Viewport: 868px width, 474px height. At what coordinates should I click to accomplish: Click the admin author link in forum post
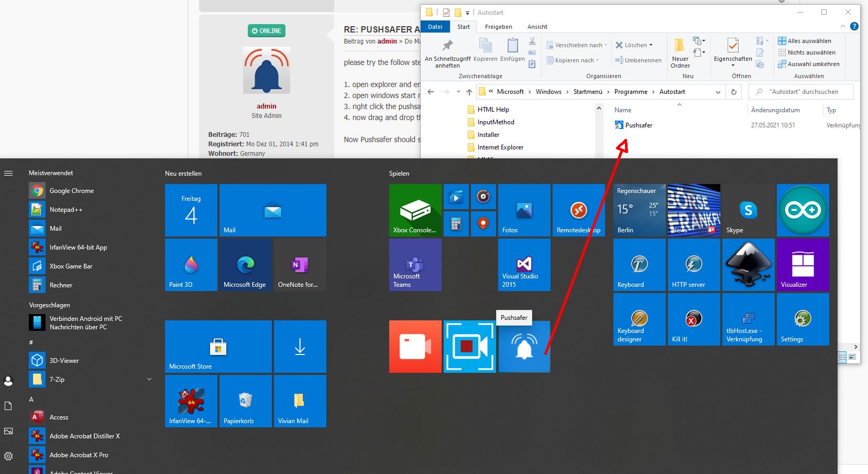387,41
